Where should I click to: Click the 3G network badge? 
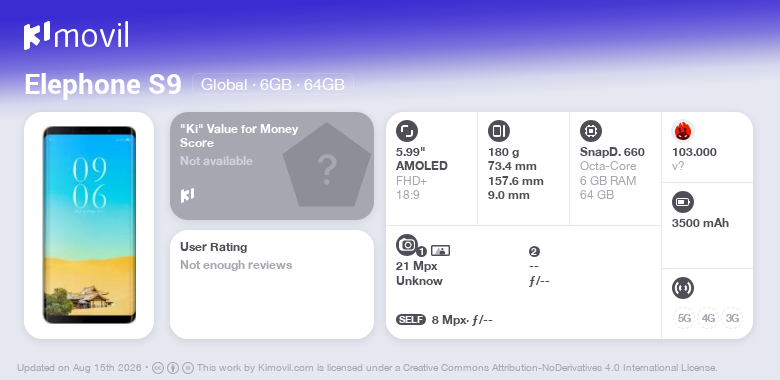click(732, 318)
